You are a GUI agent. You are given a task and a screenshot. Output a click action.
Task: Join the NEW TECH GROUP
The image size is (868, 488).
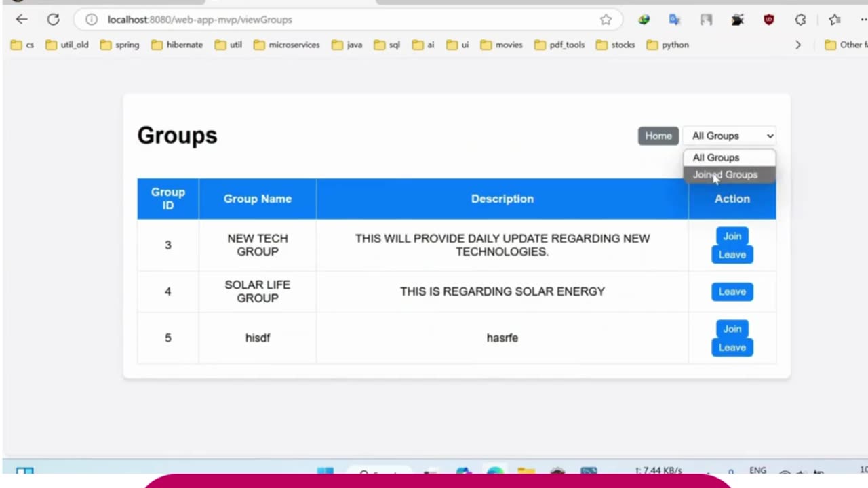tap(732, 236)
